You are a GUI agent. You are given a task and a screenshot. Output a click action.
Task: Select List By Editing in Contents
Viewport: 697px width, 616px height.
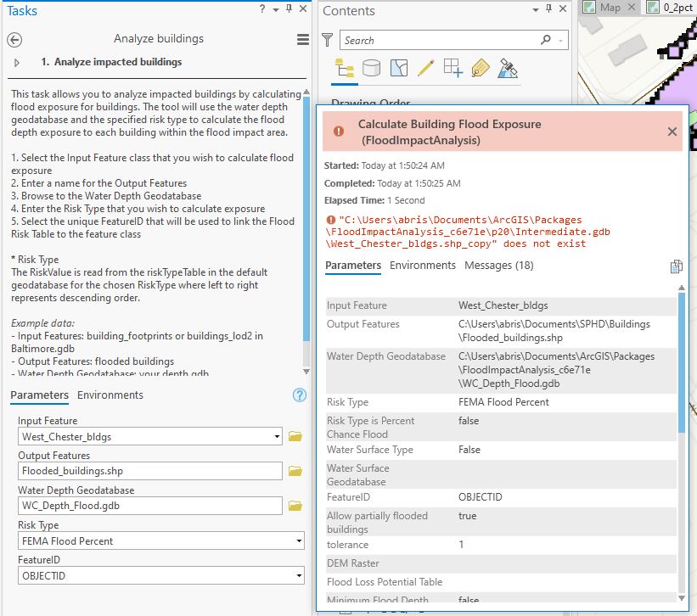pos(425,70)
